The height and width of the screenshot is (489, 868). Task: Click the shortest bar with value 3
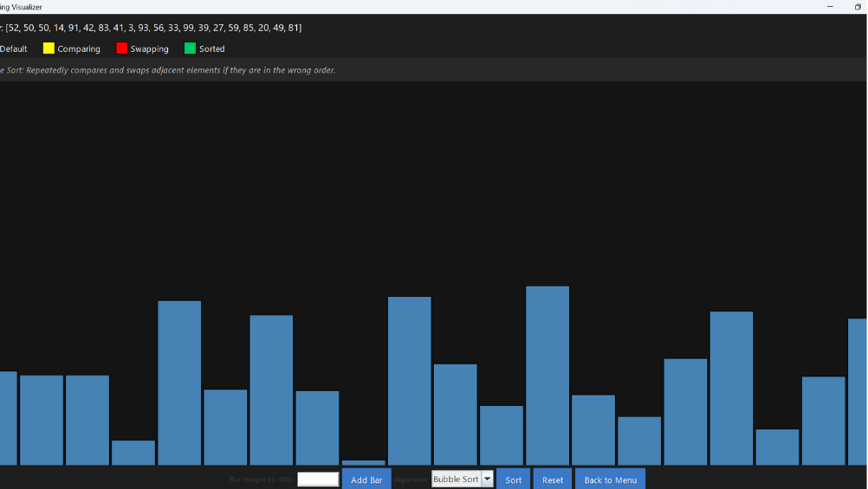click(363, 462)
